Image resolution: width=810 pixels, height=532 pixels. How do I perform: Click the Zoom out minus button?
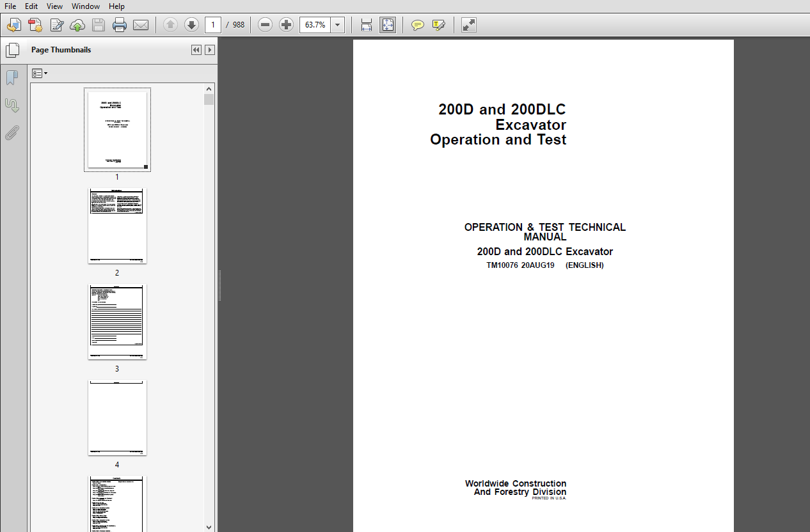tap(266, 25)
